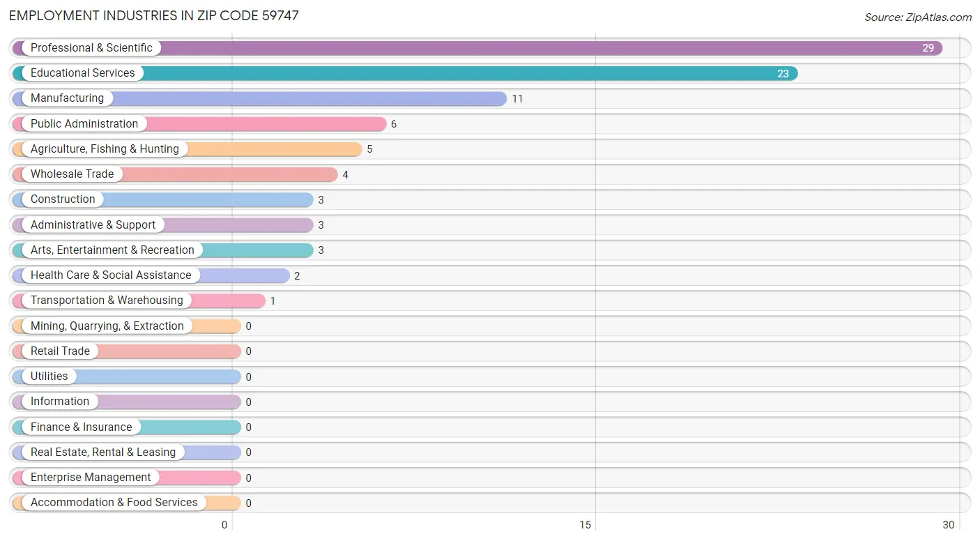Click Arts, Entertainment & Recreation label
980x541 pixels.
pyautogui.click(x=112, y=250)
